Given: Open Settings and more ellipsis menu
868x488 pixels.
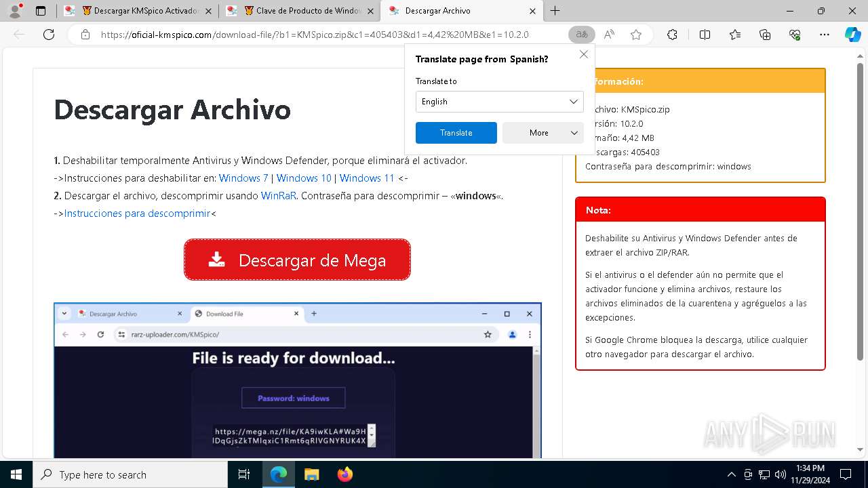Looking at the screenshot, I should pyautogui.click(x=825, y=35).
